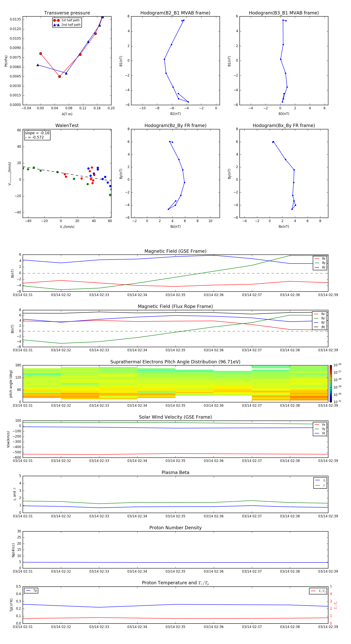
Task: Click 'Bx(nT)' x-axis label
Action: [x=284, y=227]
